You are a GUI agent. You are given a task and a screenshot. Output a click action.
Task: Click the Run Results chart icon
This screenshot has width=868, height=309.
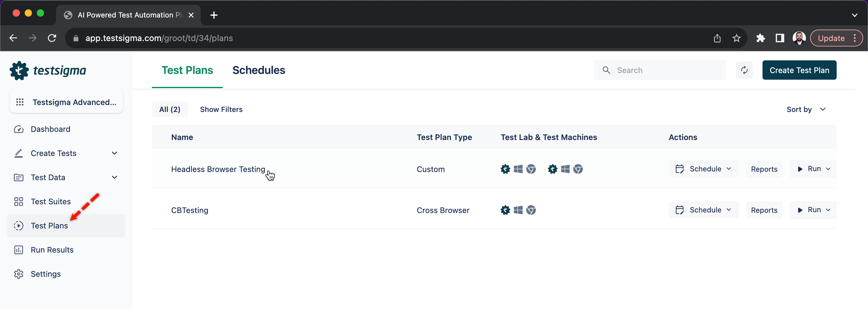coord(18,250)
